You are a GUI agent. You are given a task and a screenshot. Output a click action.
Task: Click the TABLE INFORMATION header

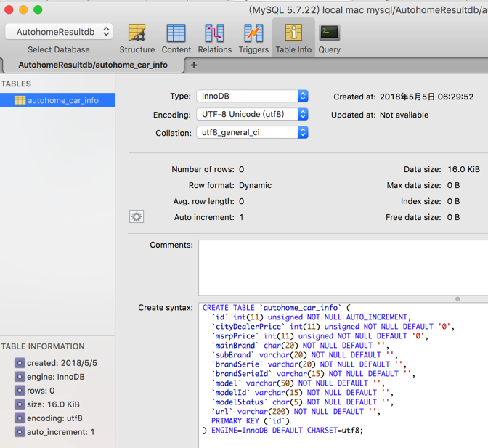(43, 346)
